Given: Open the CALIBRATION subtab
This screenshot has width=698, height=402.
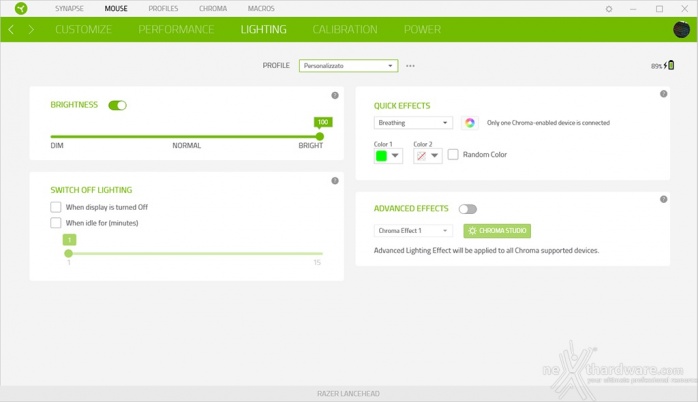Looking at the screenshot, I should tap(345, 29).
